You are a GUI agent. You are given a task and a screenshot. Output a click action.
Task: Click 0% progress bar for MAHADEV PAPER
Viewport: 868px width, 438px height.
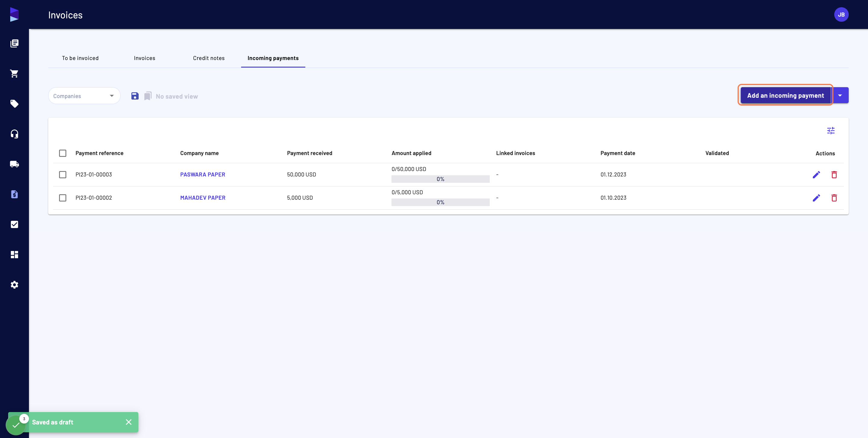click(440, 202)
